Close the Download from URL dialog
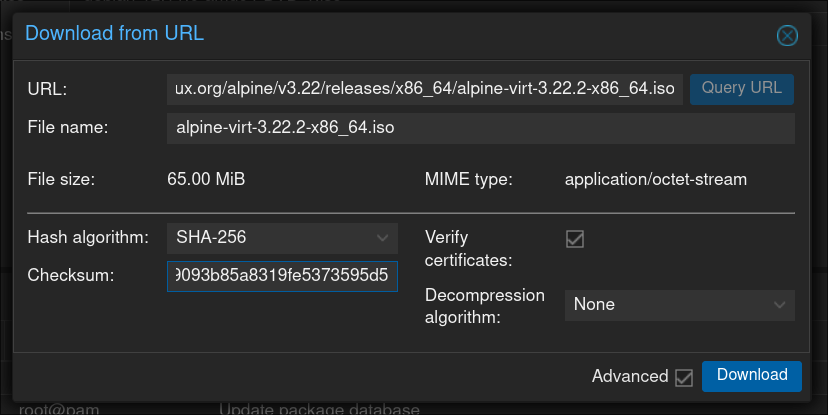This screenshot has width=828, height=415. [787, 35]
